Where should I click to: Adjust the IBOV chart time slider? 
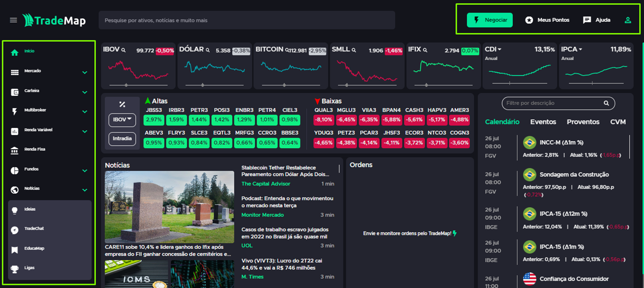coord(126,85)
